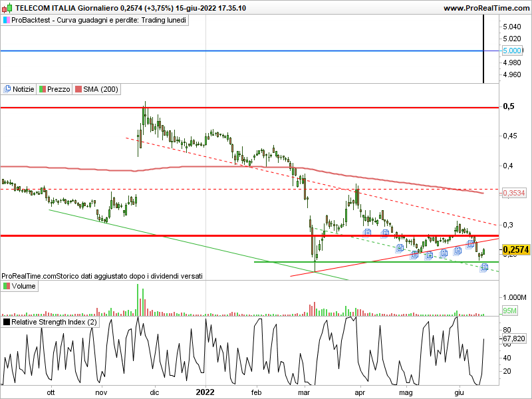Viewport: 532px width, 399px height.
Task: Click the dic month label
Action: pos(154,392)
